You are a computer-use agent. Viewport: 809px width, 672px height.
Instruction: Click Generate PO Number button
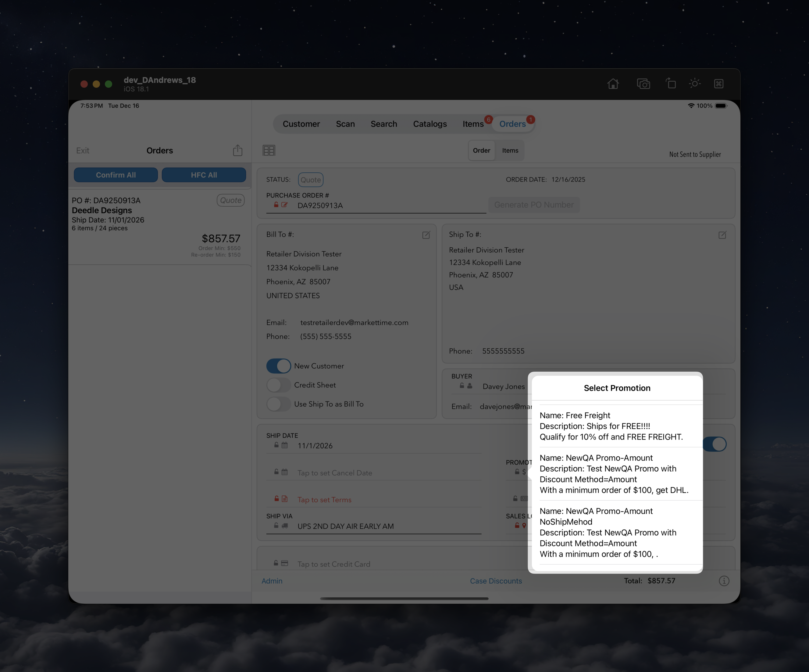tap(534, 205)
